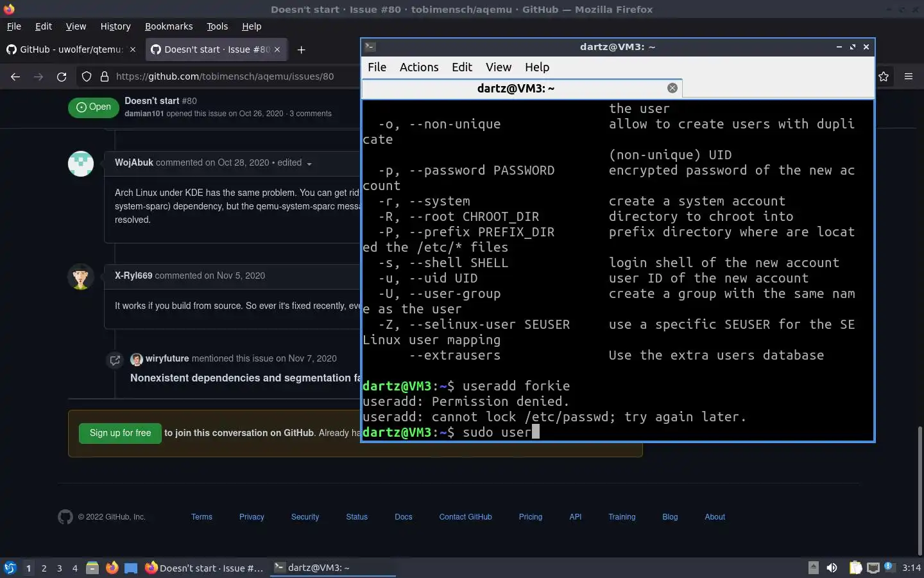Click the site security padlock icon

[x=105, y=76]
